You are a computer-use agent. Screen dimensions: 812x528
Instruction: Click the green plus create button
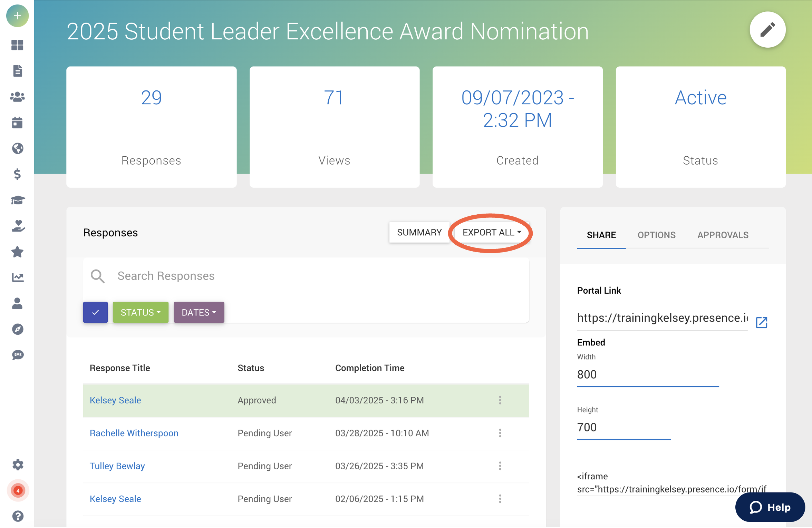pyautogui.click(x=17, y=16)
